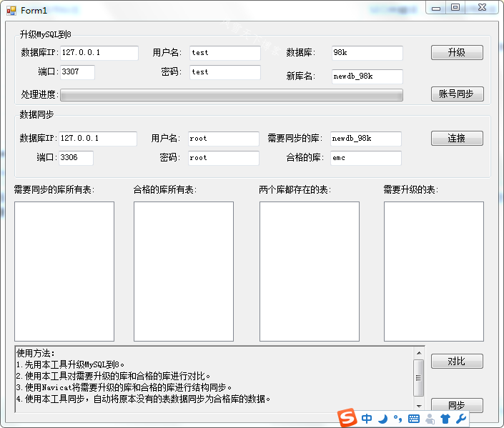This screenshot has height=428, width=504.
Task: Click the 升级 button
Action: (x=457, y=52)
